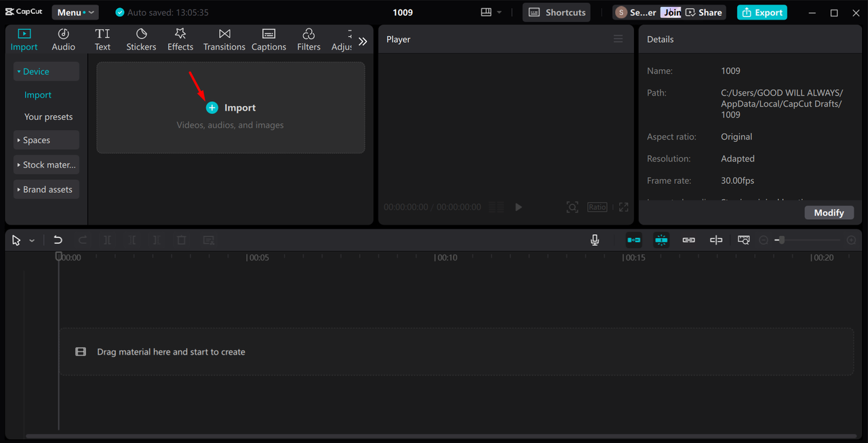Click the blue plus Import icon
The width and height of the screenshot is (868, 443).
(x=212, y=108)
